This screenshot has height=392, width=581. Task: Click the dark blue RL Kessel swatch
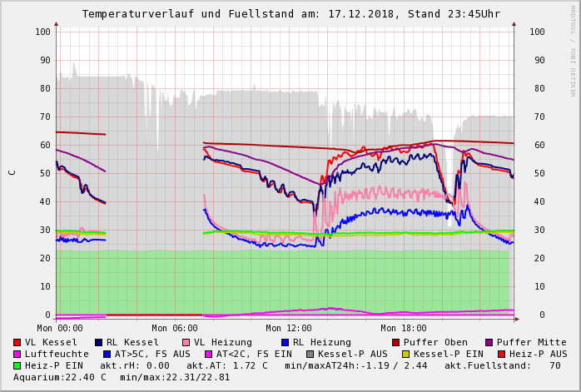click(x=98, y=342)
